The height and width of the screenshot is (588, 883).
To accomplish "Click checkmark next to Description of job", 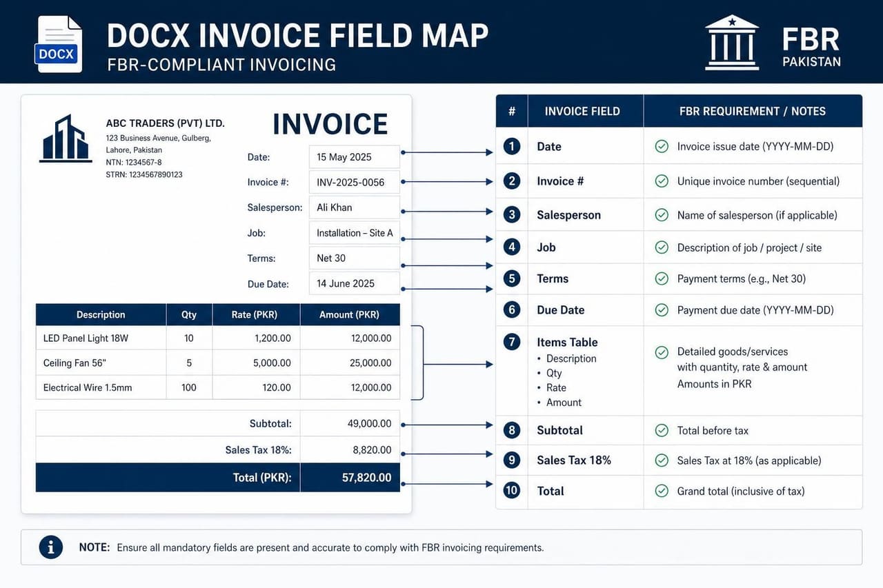I will pyautogui.click(x=662, y=247).
